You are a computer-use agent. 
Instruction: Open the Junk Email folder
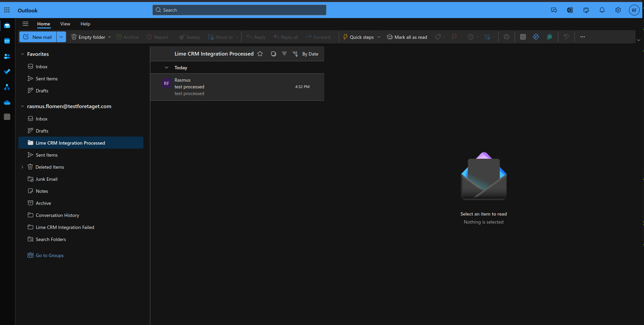coord(81,179)
